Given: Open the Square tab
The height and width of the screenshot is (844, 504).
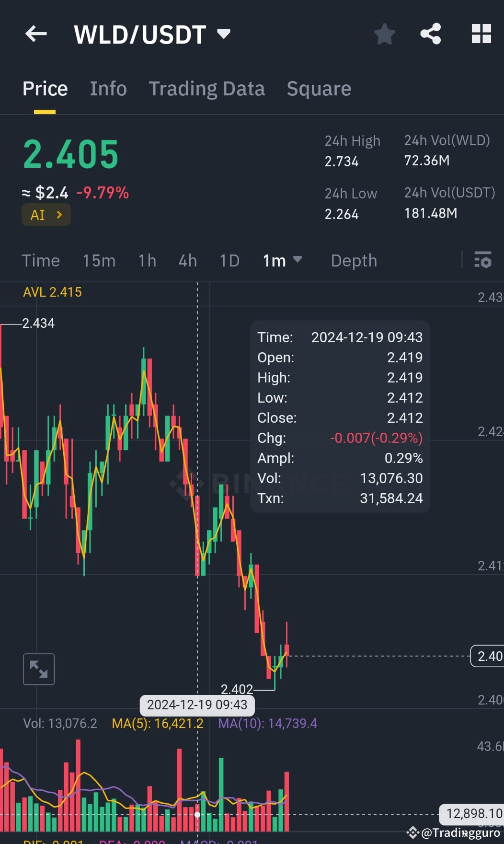Looking at the screenshot, I should (x=319, y=89).
